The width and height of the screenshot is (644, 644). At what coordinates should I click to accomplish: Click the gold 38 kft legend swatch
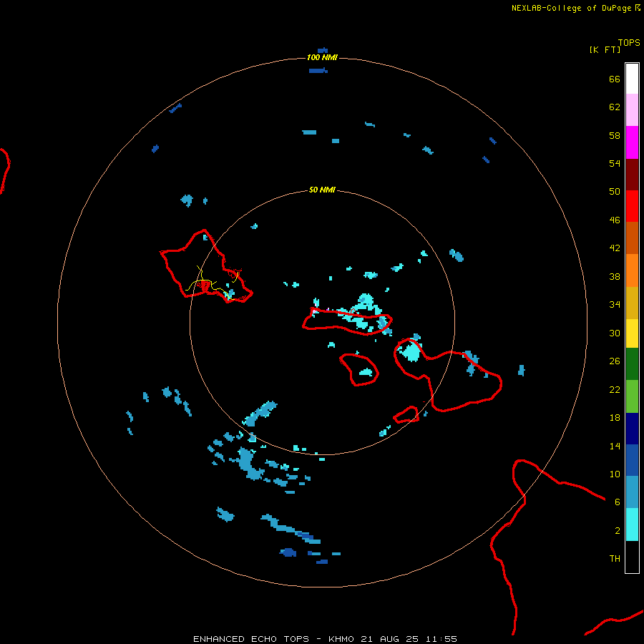point(632,303)
